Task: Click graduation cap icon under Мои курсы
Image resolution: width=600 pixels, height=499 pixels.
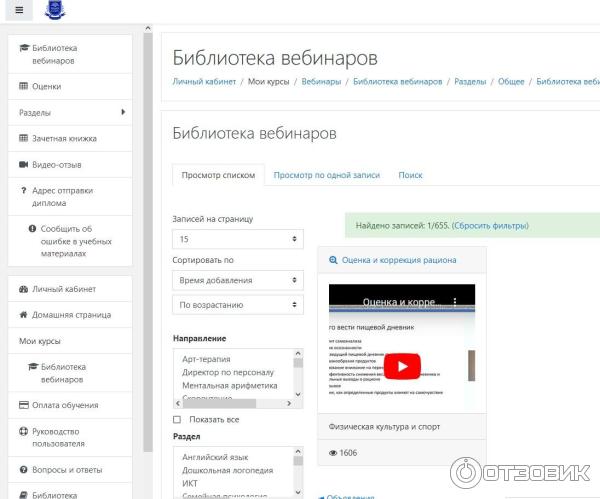Action: (33, 367)
